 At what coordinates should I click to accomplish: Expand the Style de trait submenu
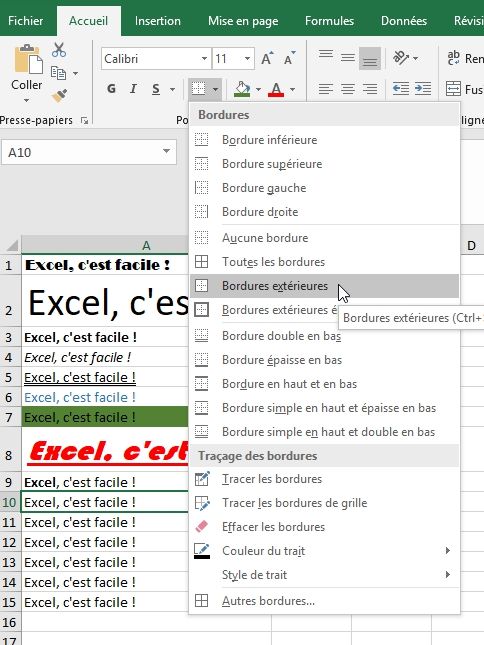(448, 574)
